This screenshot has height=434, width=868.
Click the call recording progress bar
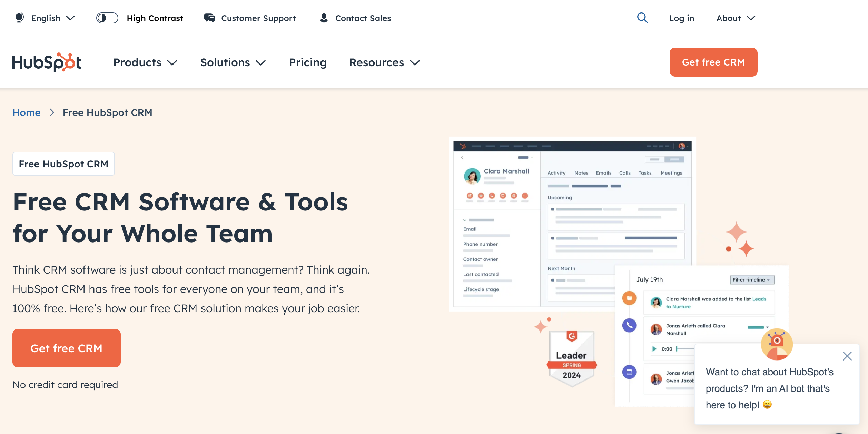tap(685, 349)
